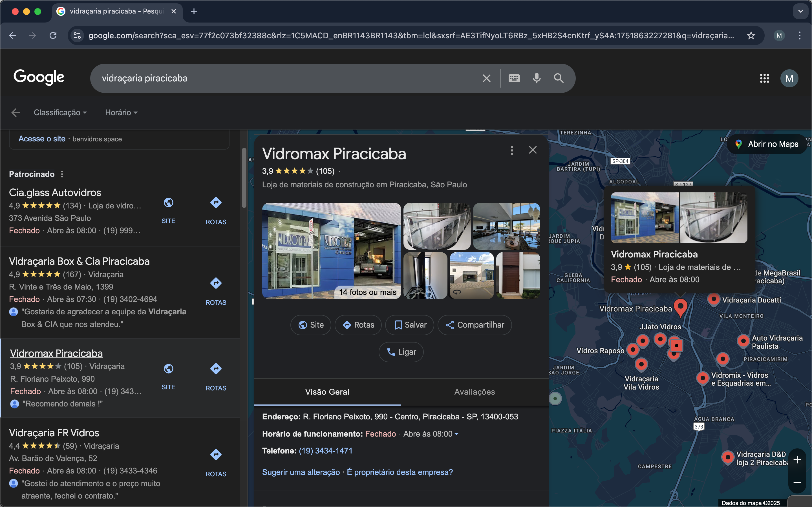Image resolution: width=812 pixels, height=507 pixels.
Task: Switch to the Avaliações tab
Action: pos(475,392)
